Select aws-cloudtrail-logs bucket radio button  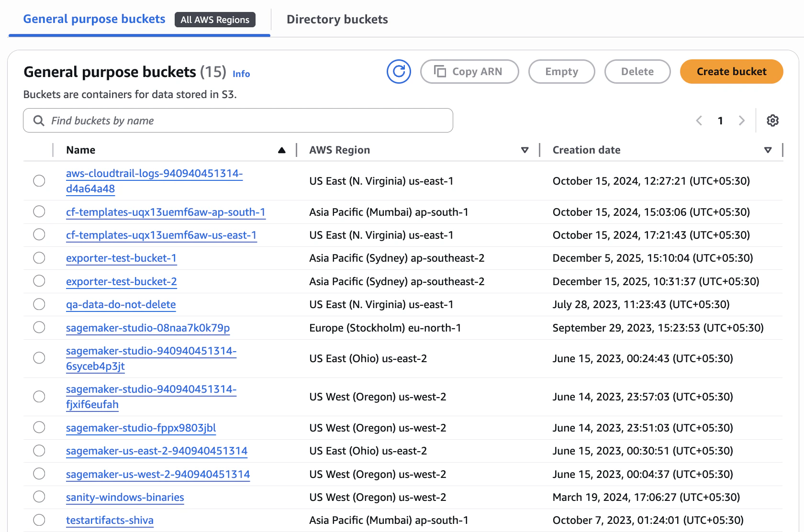[39, 181]
